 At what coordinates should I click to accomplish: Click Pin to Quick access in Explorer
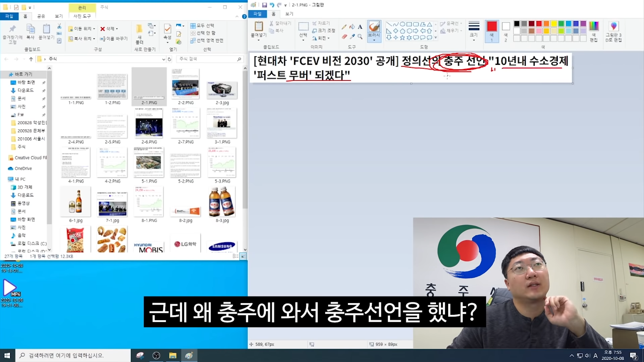point(12,34)
